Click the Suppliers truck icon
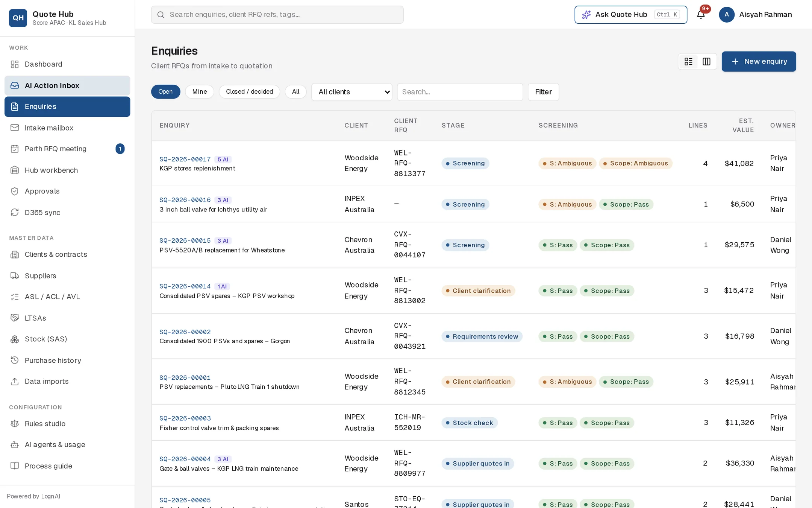812x508 pixels. (15, 276)
